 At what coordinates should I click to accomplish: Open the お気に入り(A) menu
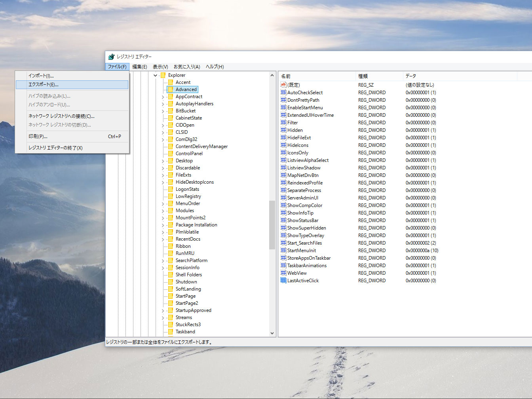point(186,66)
